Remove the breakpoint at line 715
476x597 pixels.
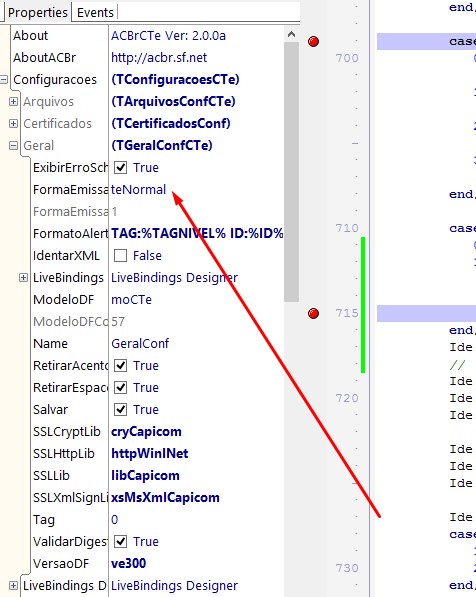313,313
